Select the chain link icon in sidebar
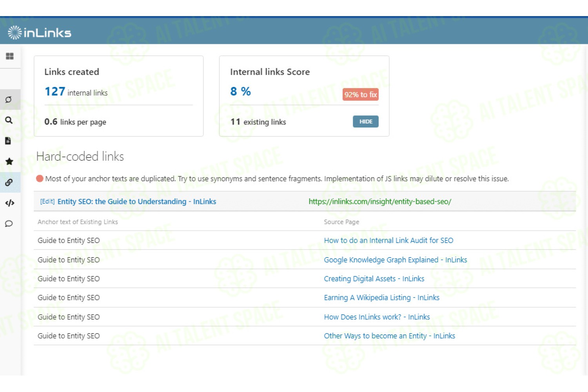 coord(9,182)
